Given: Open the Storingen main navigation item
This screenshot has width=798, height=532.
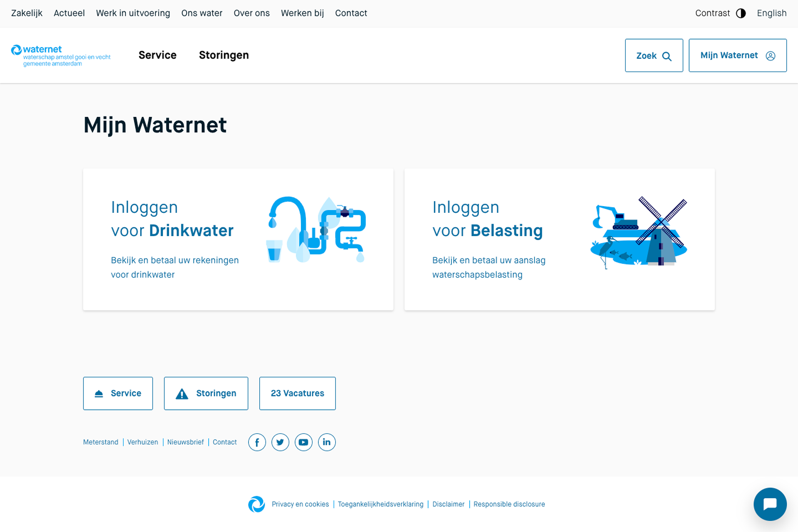Looking at the screenshot, I should [x=224, y=55].
